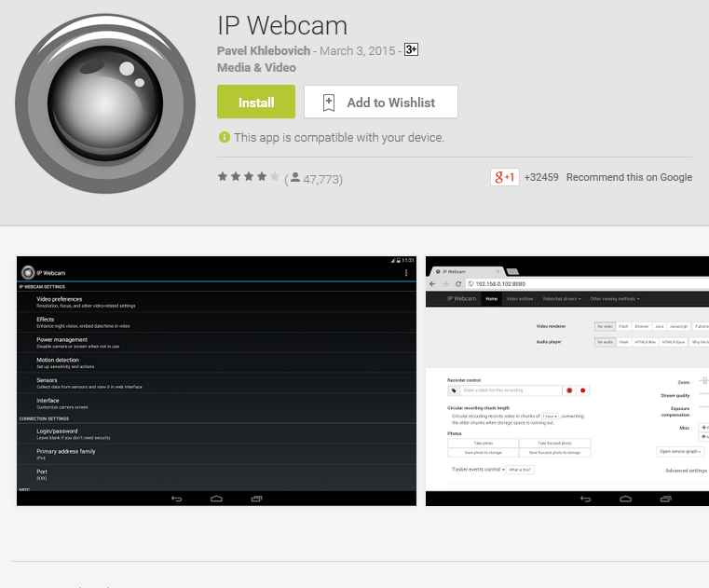Image resolution: width=709 pixels, height=588 pixels.
Task: Click the green compatibility info icon
Action: point(224,137)
